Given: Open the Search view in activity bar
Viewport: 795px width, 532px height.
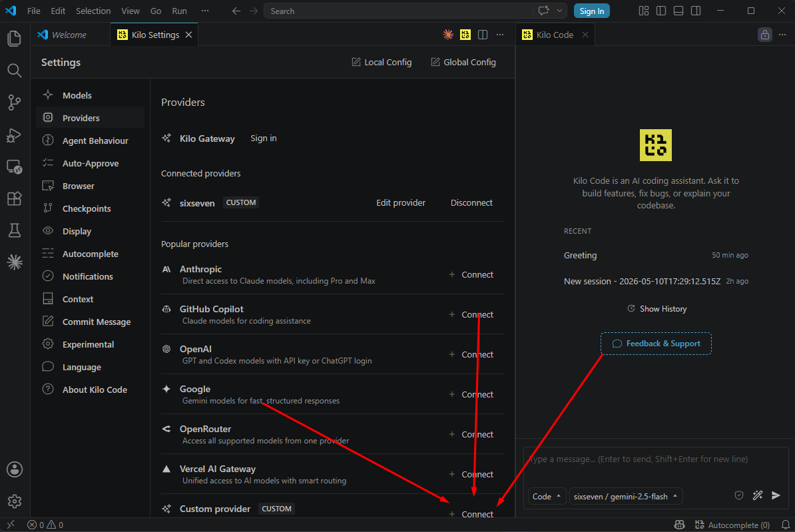Looking at the screenshot, I should (14, 71).
